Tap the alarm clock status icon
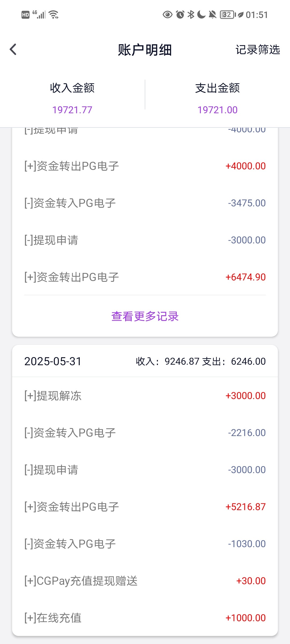Viewport: 290px width, 644px height. click(x=180, y=14)
